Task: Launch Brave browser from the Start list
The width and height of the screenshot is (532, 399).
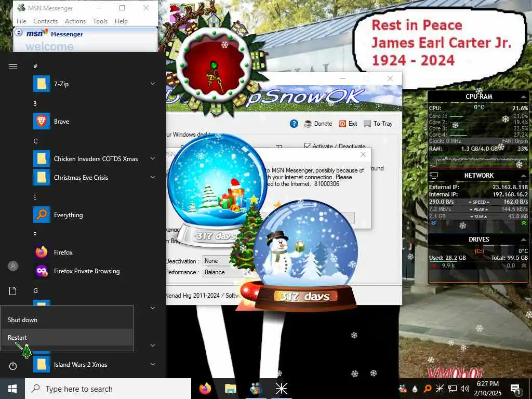Action: (x=42, y=121)
